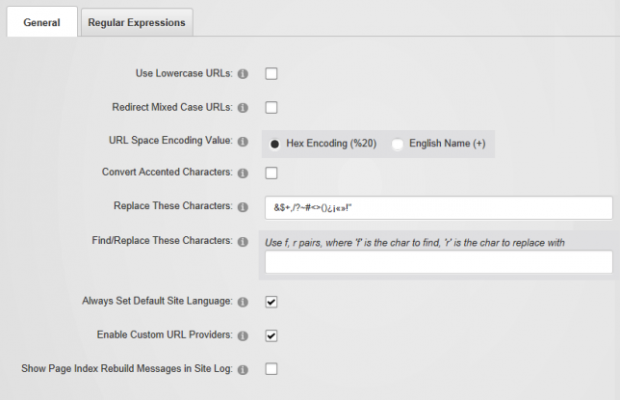Click info icon for Convert Accented Characters
Image resolution: width=620 pixels, height=400 pixels.
[x=243, y=173]
